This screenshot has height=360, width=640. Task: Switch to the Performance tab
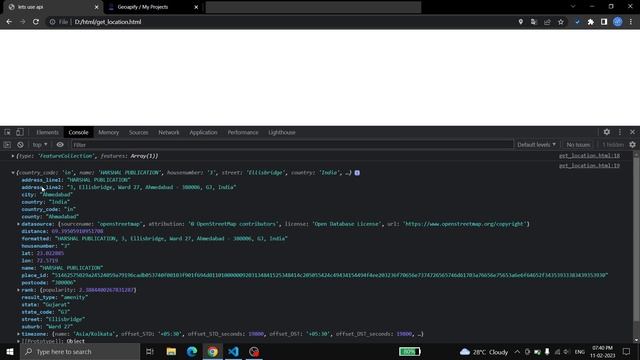coord(243,132)
